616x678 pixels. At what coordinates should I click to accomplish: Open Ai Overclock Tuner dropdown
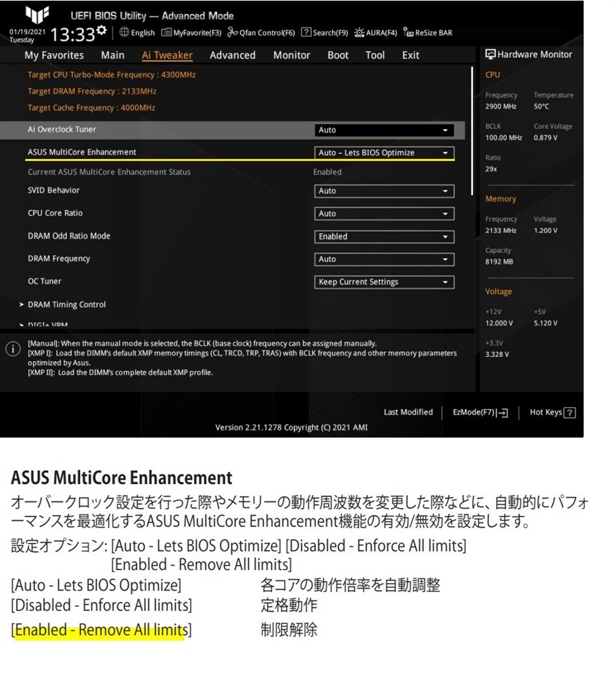coord(384,130)
